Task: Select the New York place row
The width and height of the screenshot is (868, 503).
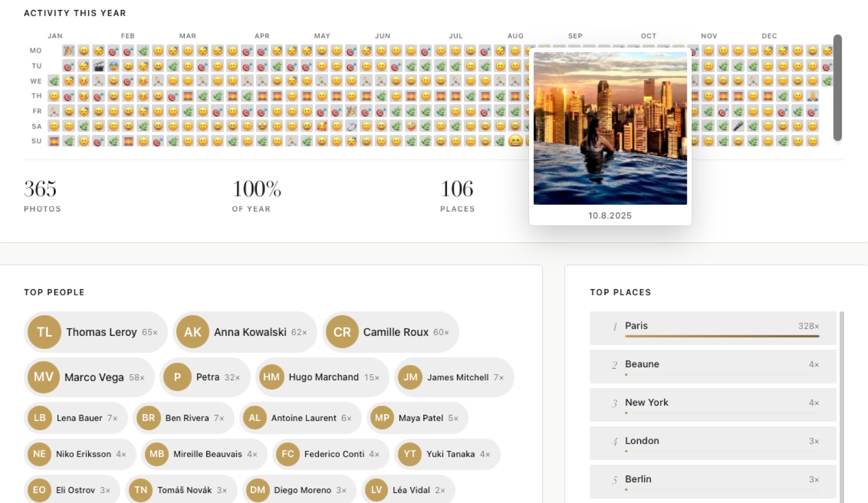Action: point(713,405)
